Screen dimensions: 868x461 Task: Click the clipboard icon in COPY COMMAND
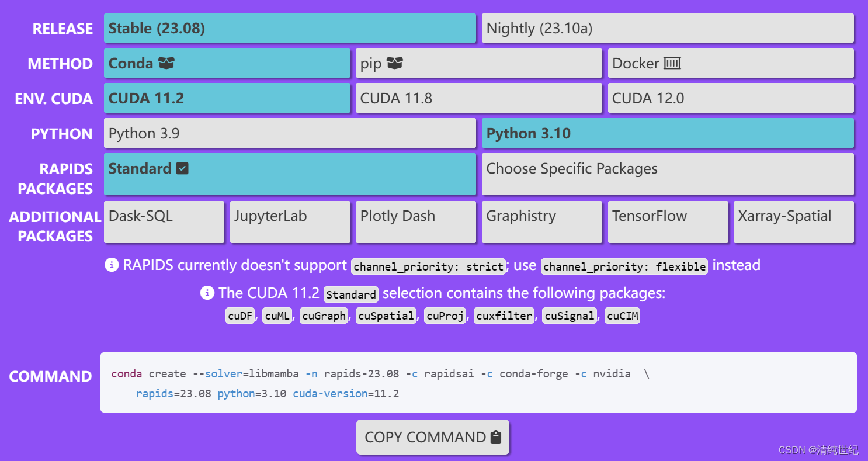coord(496,437)
